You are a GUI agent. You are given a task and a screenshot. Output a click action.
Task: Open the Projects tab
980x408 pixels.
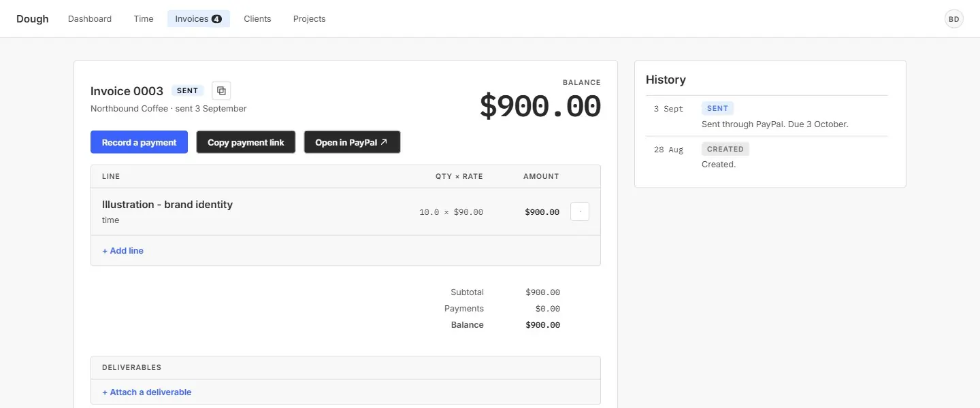(310, 19)
